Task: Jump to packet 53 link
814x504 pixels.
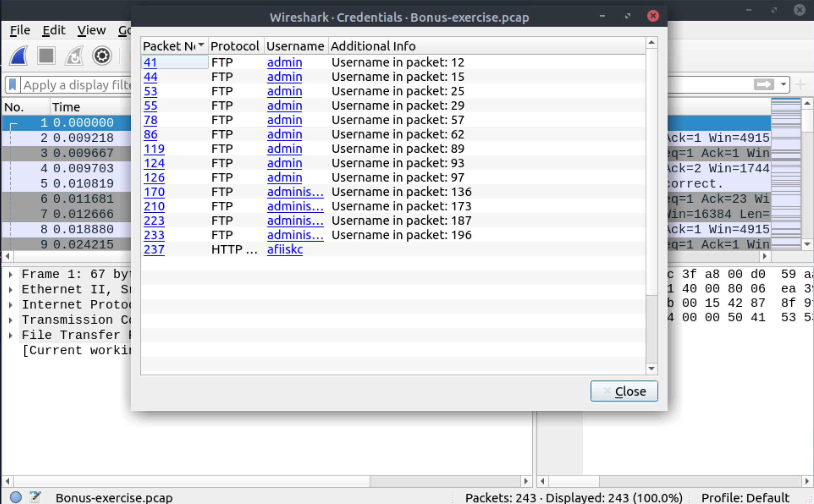Action: tap(150, 91)
